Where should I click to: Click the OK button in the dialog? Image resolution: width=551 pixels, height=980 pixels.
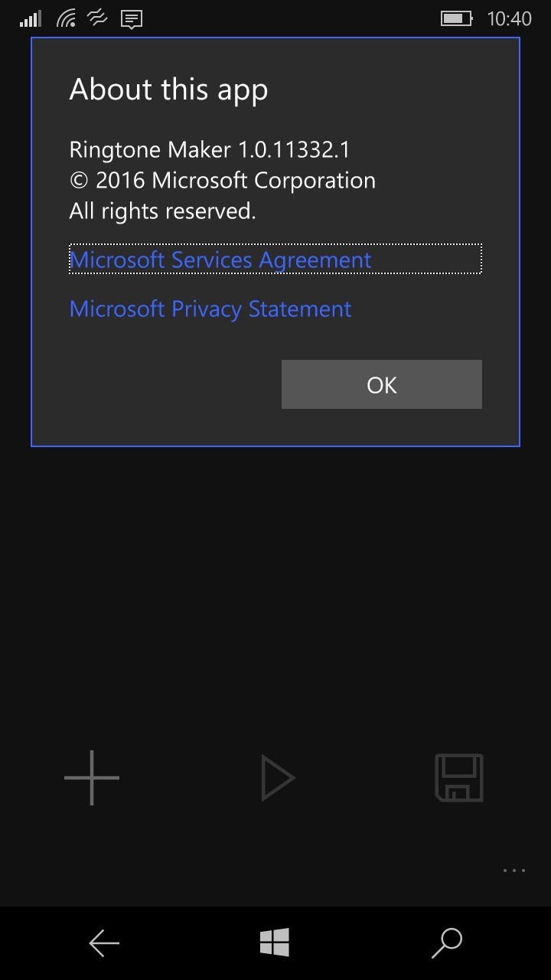[381, 384]
